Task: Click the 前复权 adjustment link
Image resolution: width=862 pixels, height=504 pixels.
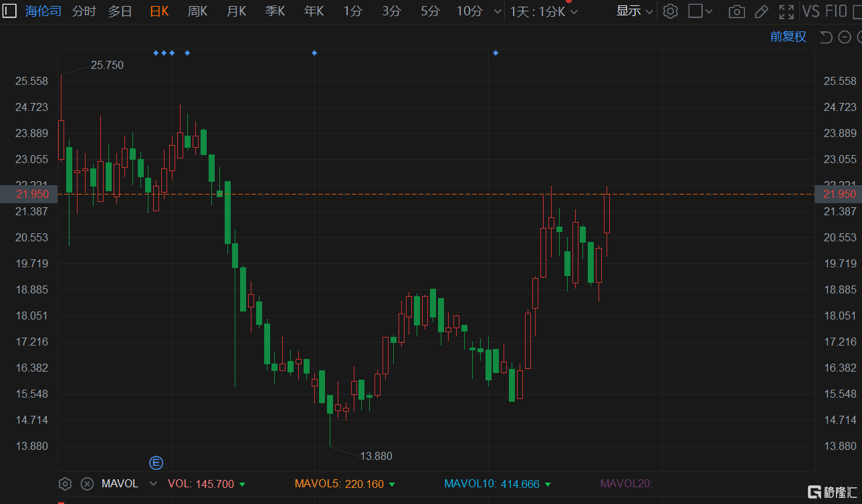Action: coord(788,37)
